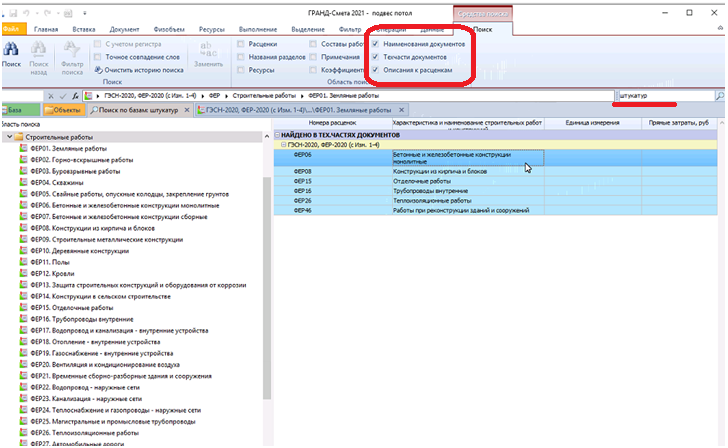This screenshot has width=728, height=448.
Task: Expand breadcrumb arrow after ГЭСН-2020, ФЕР-2020
Action: [202, 96]
